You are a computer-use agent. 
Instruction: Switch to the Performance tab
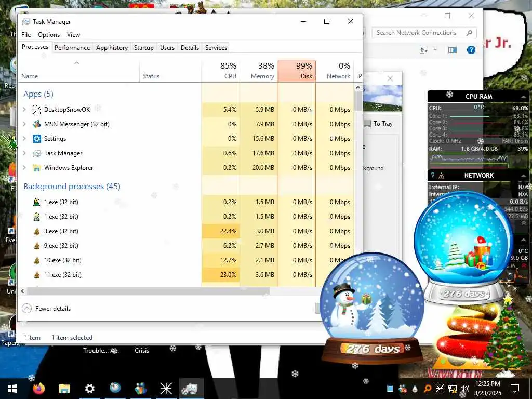click(72, 47)
